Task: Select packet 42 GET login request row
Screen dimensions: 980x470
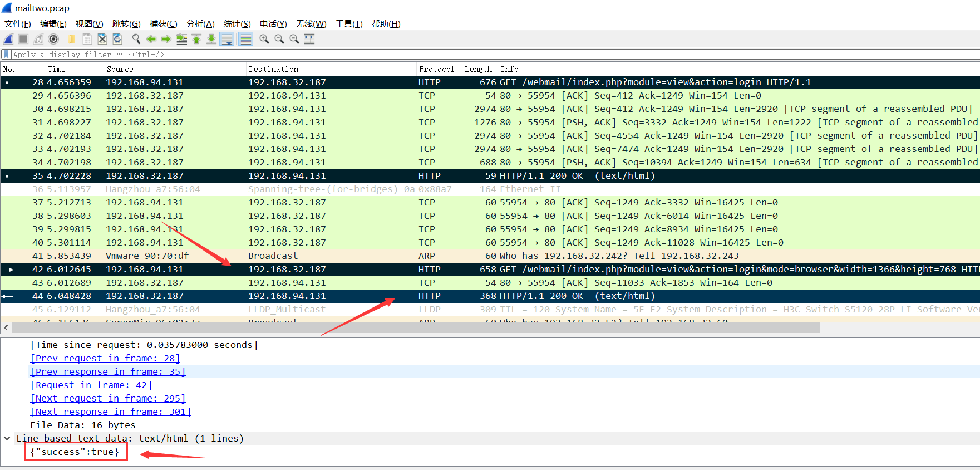Action: click(334, 270)
